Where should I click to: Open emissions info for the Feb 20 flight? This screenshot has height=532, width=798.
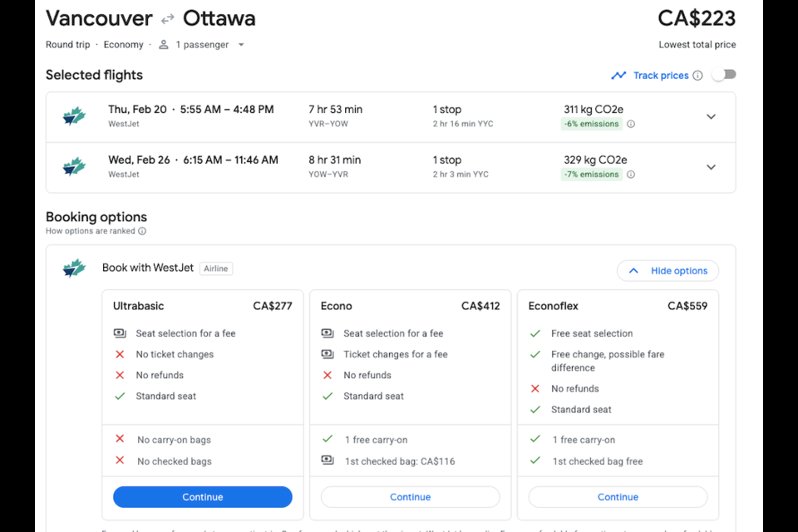click(x=631, y=124)
